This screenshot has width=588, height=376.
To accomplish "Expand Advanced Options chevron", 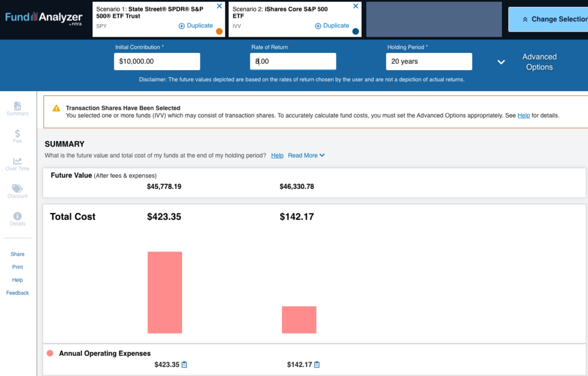I will click(x=501, y=62).
